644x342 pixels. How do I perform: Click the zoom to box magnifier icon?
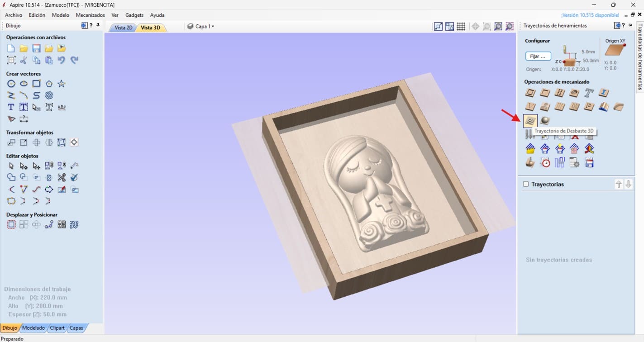coord(487,26)
